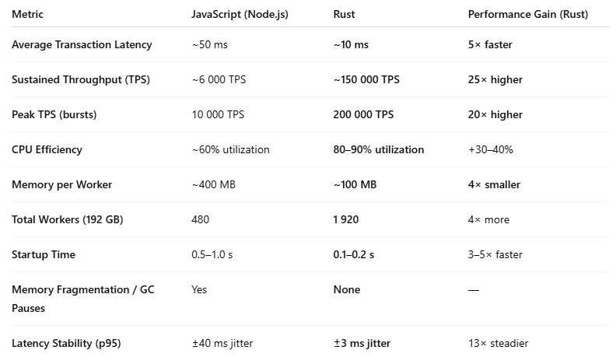Click the 80–90% utilization cell
Viewport: 616px width, 364px height.
(378, 149)
